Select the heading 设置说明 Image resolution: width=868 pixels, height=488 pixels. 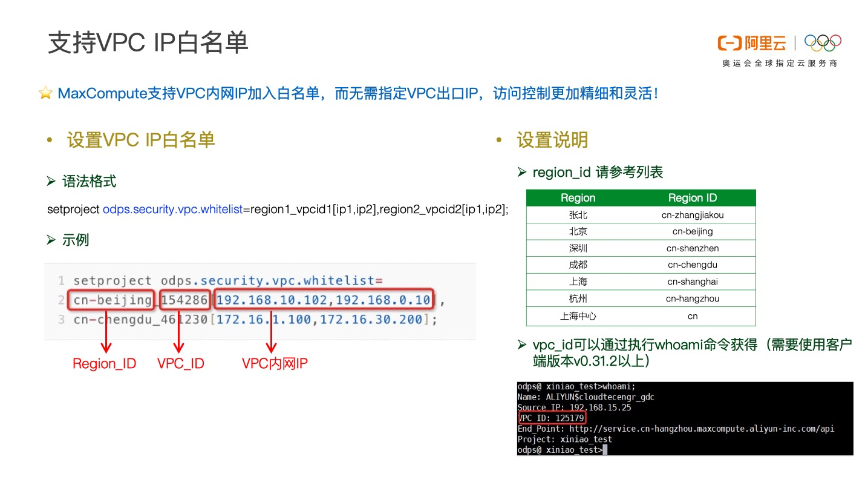tap(552, 140)
